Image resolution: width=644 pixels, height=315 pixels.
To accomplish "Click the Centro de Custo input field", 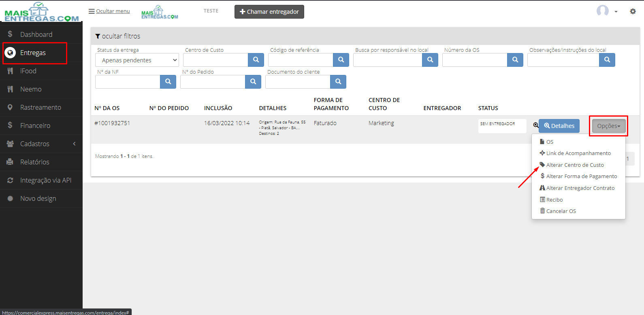I will 215,60.
